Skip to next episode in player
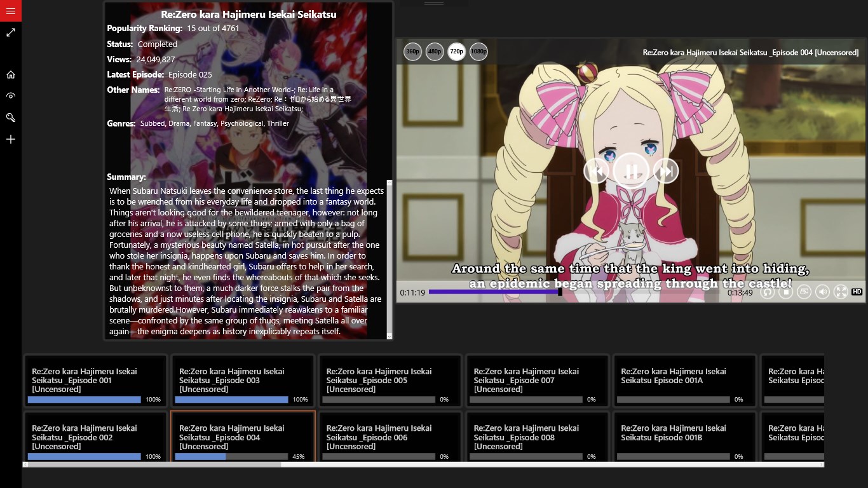The image size is (868, 488). [x=666, y=171]
